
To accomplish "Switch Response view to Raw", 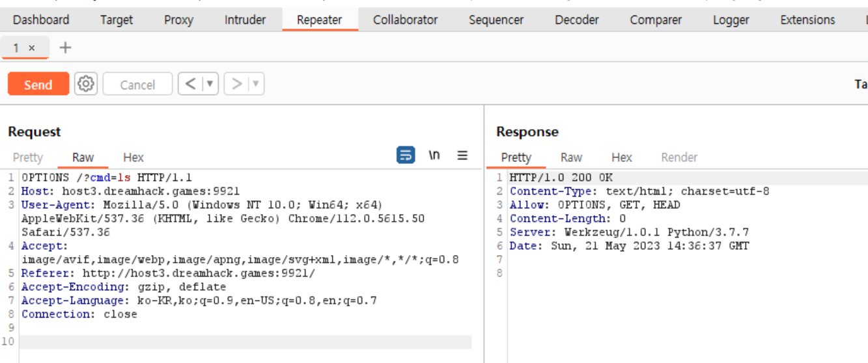I will [x=571, y=157].
